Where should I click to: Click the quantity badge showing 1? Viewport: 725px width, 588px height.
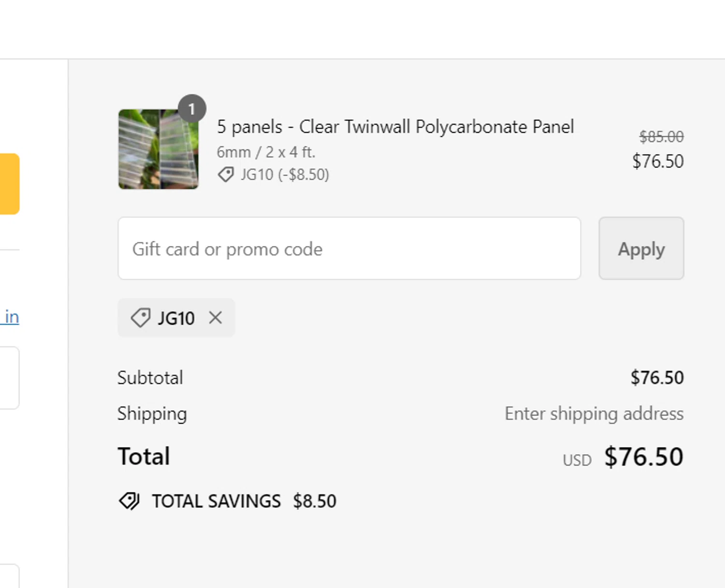click(192, 109)
